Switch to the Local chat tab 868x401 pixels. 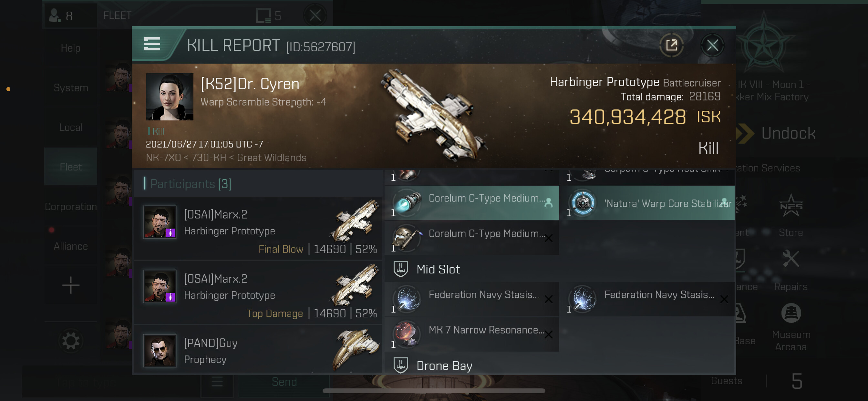pyautogui.click(x=71, y=128)
